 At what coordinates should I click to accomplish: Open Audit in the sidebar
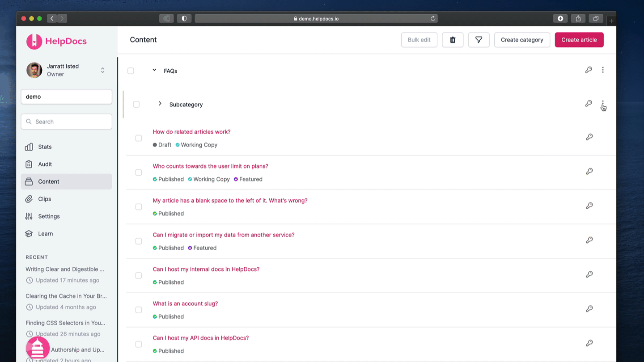tap(66, 164)
